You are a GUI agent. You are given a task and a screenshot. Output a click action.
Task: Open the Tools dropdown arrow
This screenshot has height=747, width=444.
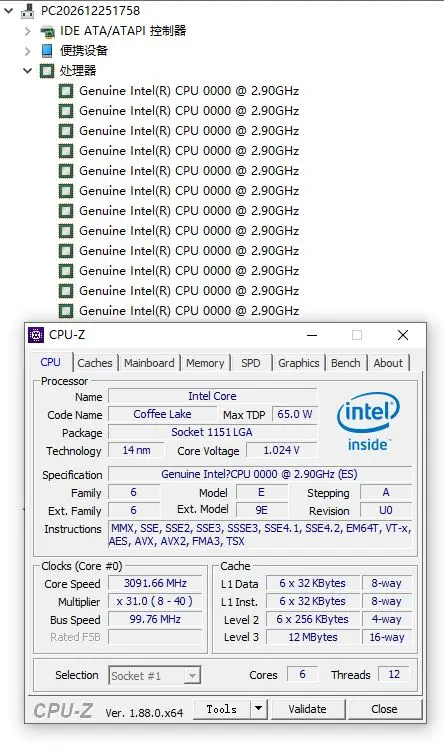pos(258,709)
